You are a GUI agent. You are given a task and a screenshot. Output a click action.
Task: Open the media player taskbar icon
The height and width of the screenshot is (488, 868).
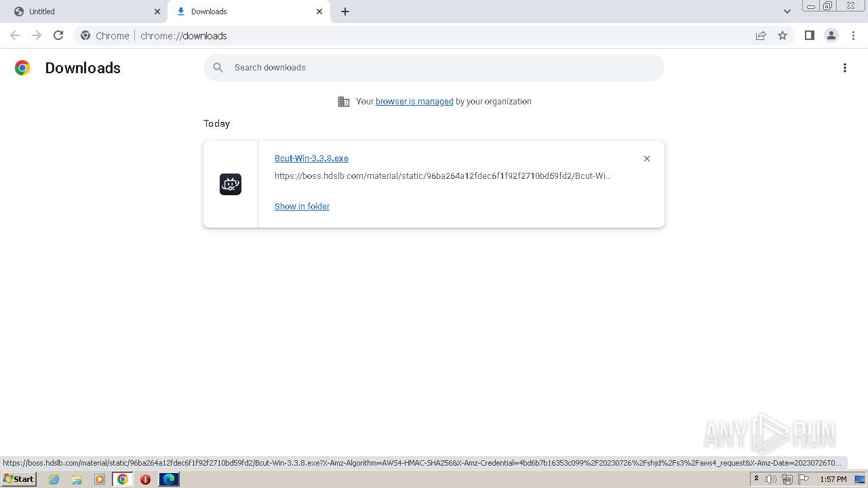pyautogui.click(x=100, y=479)
